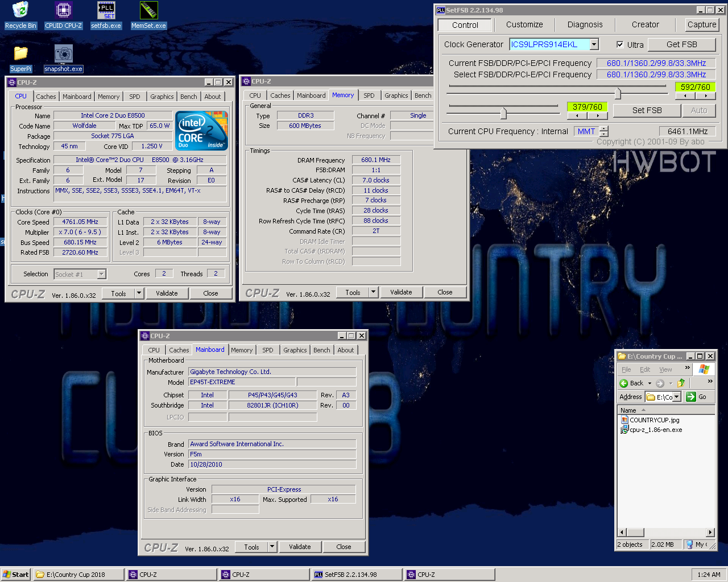The height and width of the screenshot is (582, 728).
Task: Click the 592/760 slider value box
Action: point(696,87)
